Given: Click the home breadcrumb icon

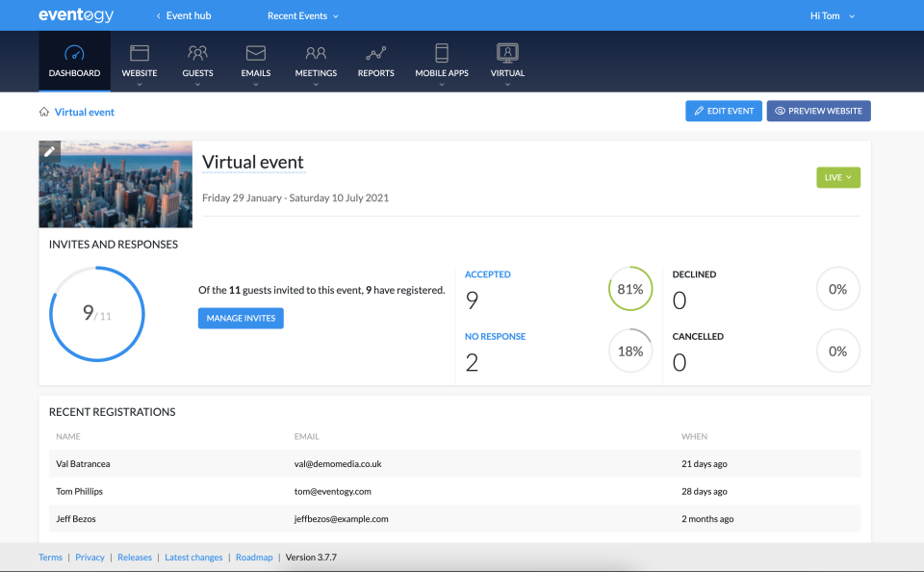Looking at the screenshot, I should click(43, 112).
